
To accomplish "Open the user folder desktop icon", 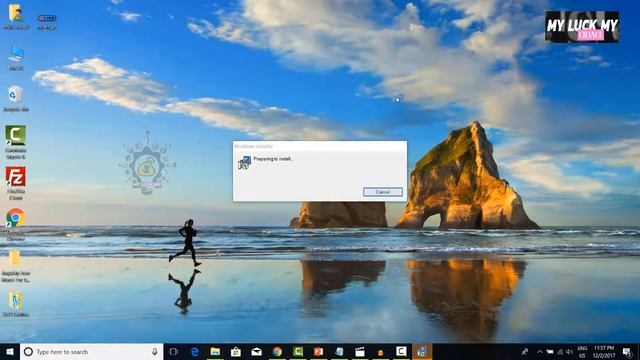I will tap(16, 17).
